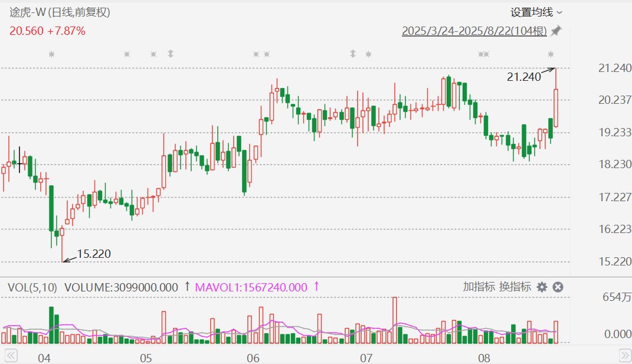The width and height of the screenshot is (632, 364).
Task: Click the tall green volume bar in early April
Action: tap(51, 325)
